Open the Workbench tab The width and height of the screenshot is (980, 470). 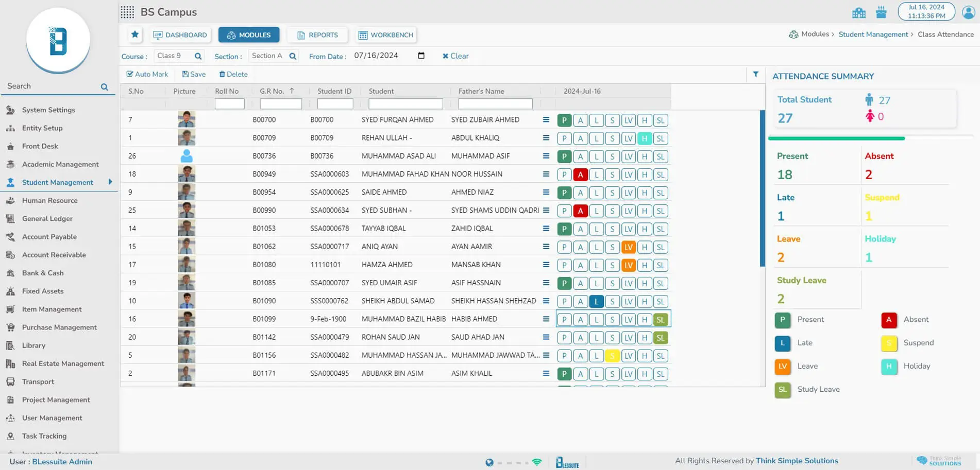pos(386,35)
